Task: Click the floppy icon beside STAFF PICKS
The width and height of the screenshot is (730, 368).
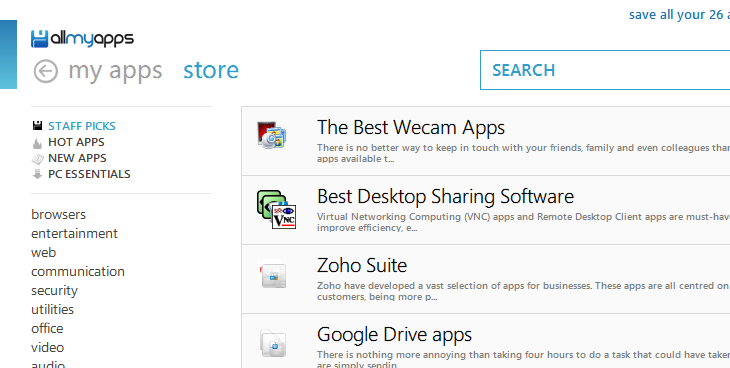Action: (37, 126)
